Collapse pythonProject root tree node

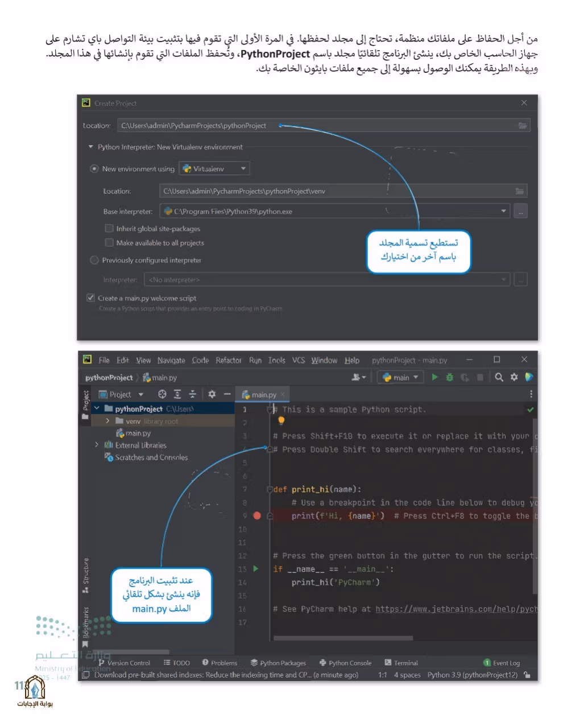pos(97,408)
